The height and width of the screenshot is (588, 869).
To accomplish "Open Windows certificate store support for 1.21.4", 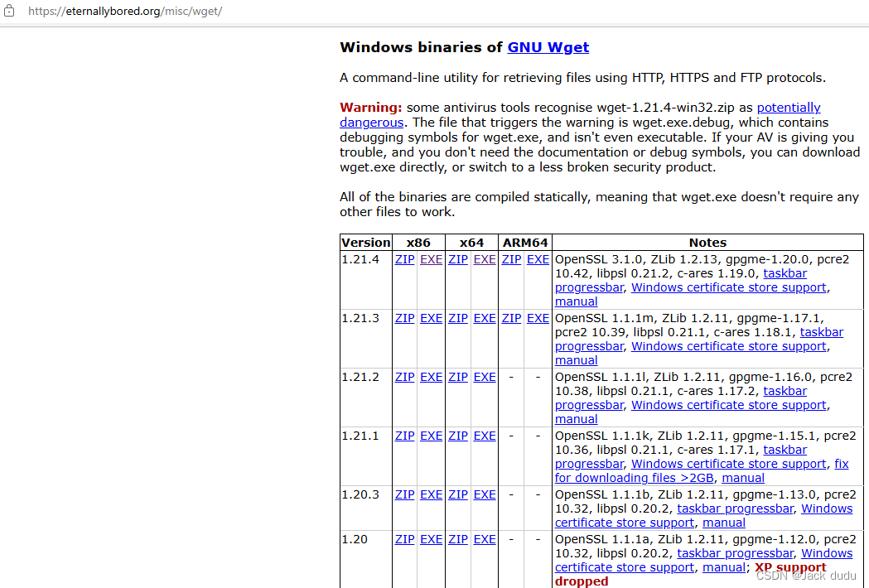I will click(729, 287).
